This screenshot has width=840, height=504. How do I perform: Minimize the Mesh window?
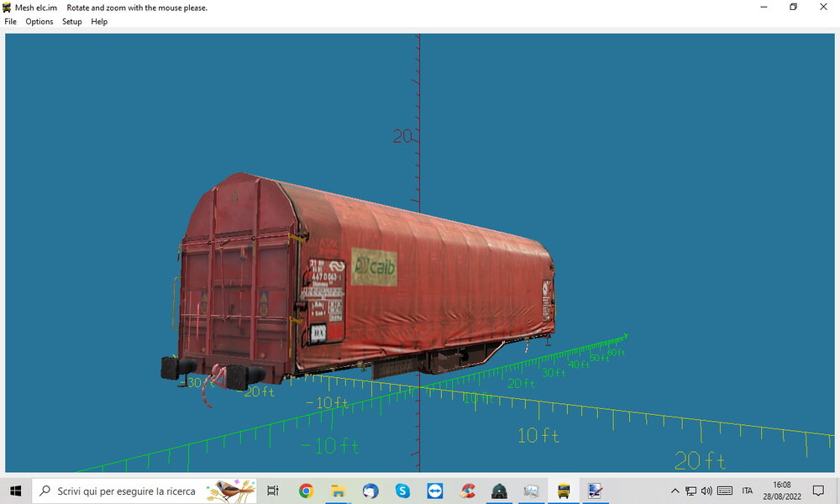pyautogui.click(x=764, y=7)
